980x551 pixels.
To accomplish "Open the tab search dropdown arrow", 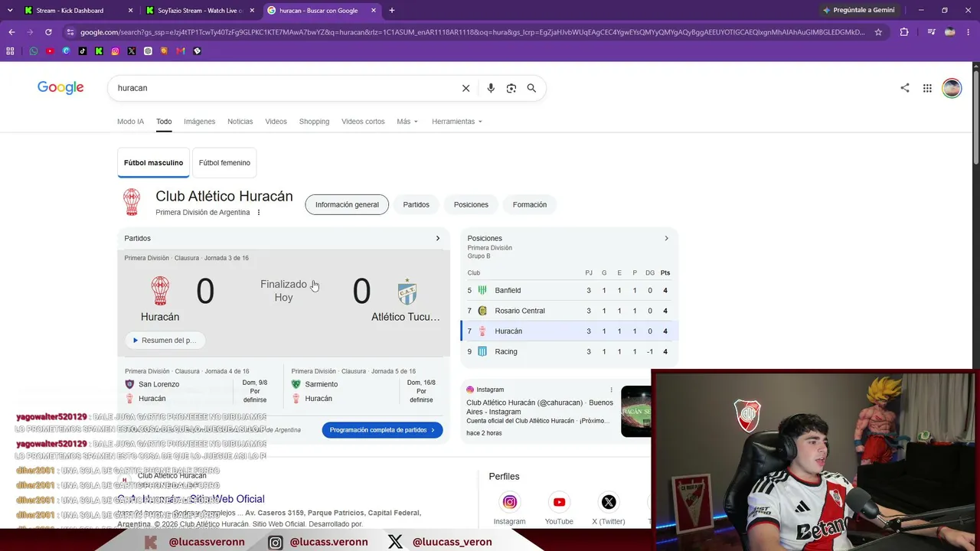I will click(x=10, y=10).
